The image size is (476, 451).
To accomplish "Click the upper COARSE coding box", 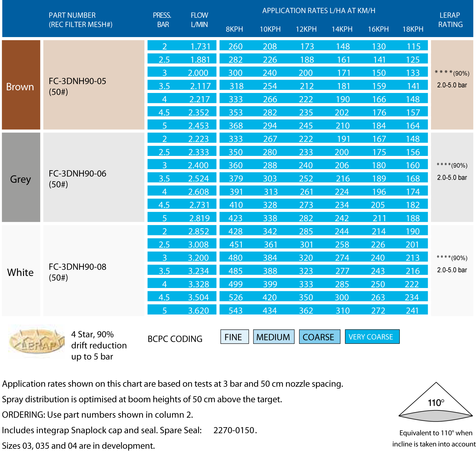I will click(x=319, y=337).
